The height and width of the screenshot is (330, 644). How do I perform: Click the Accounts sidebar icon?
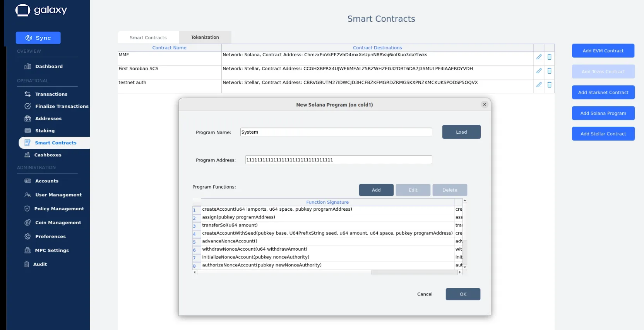pyautogui.click(x=27, y=181)
